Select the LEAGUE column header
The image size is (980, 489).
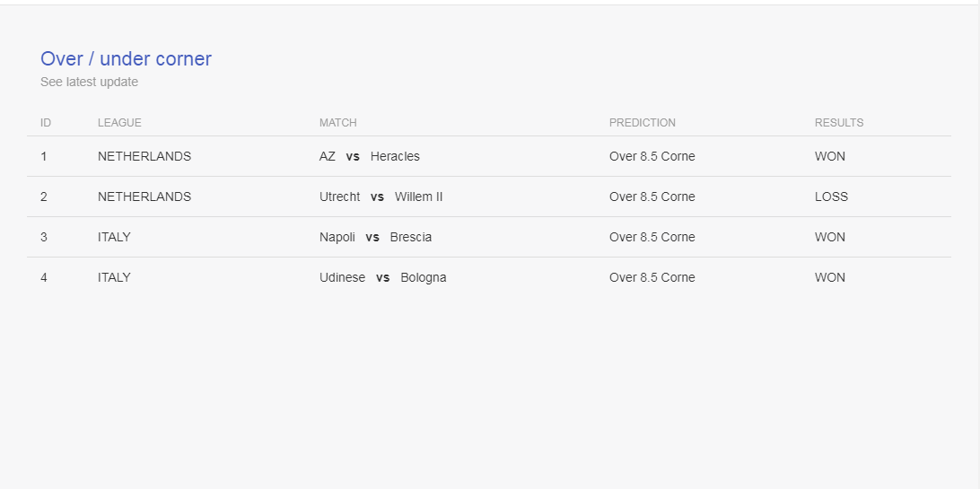tap(119, 122)
